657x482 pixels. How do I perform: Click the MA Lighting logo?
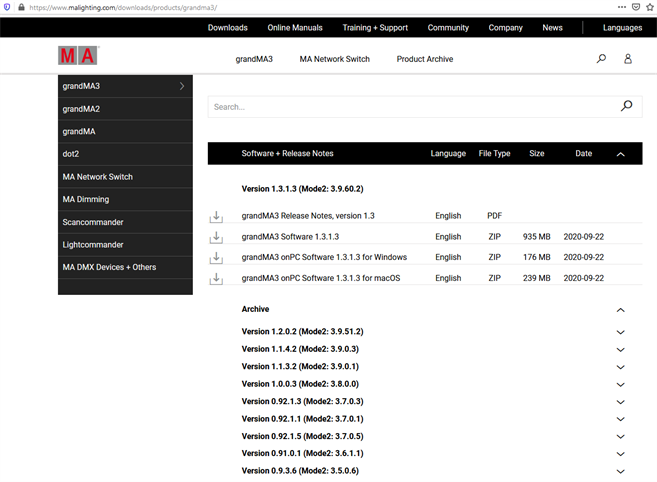(78, 55)
